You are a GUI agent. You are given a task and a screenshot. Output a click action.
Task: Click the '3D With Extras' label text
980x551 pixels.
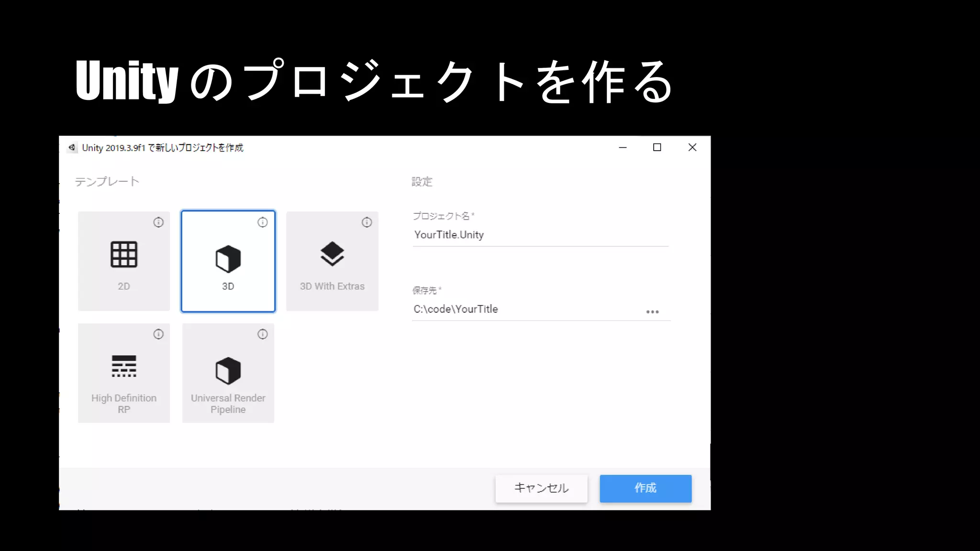[x=332, y=287]
